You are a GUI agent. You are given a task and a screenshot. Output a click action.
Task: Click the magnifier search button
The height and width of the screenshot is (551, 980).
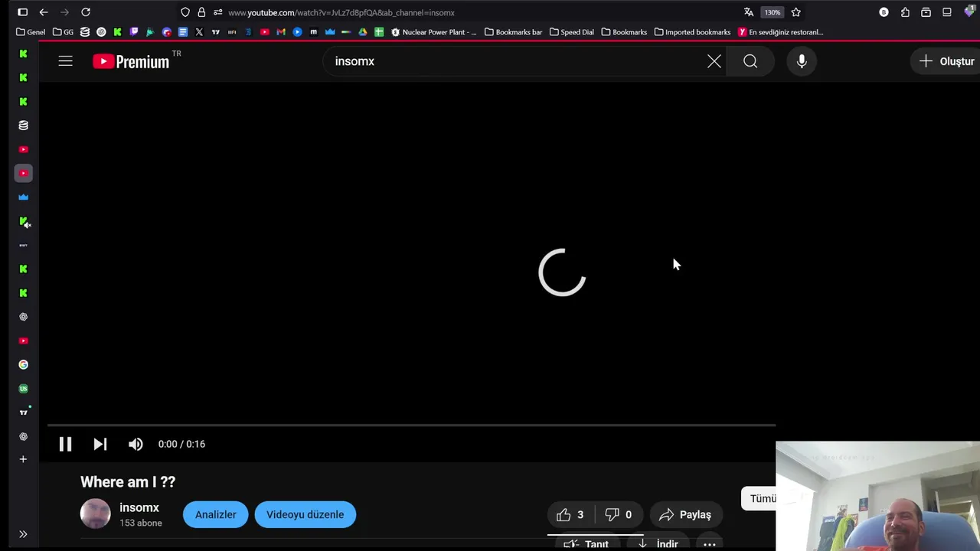tap(750, 61)
